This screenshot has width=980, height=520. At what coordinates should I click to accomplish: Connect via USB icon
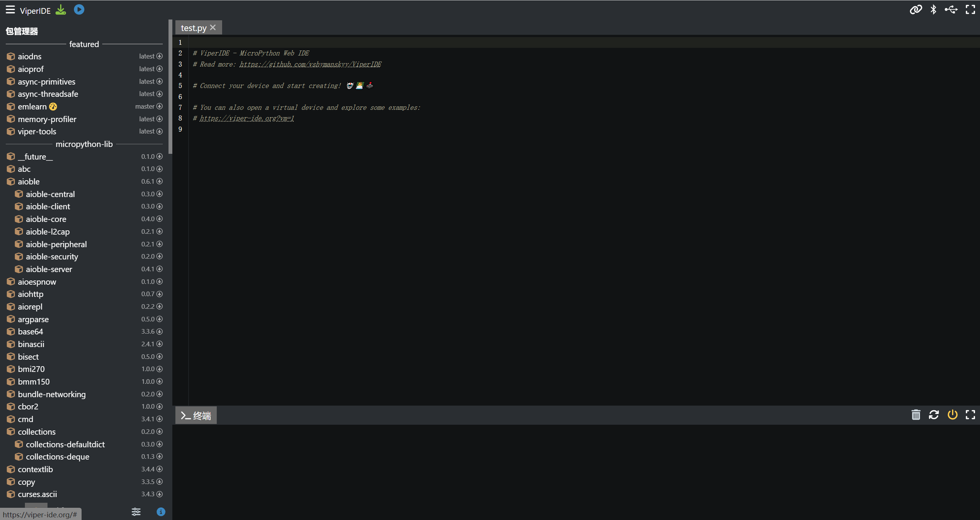click(951, 10)
